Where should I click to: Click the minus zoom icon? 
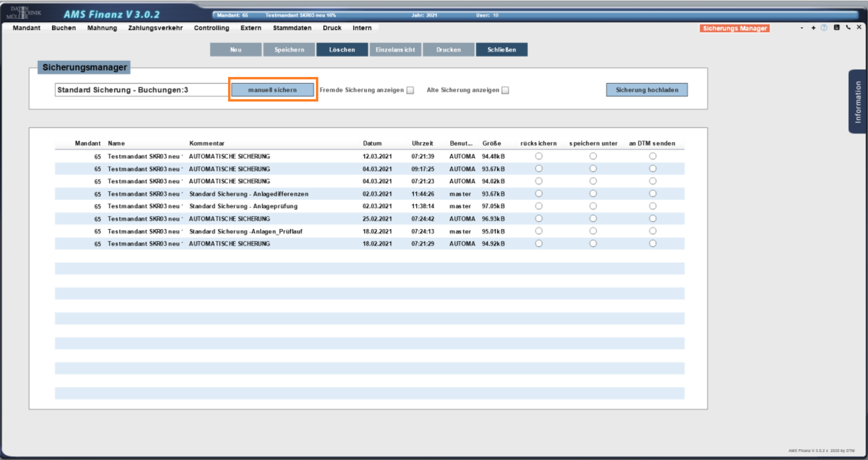802,28
